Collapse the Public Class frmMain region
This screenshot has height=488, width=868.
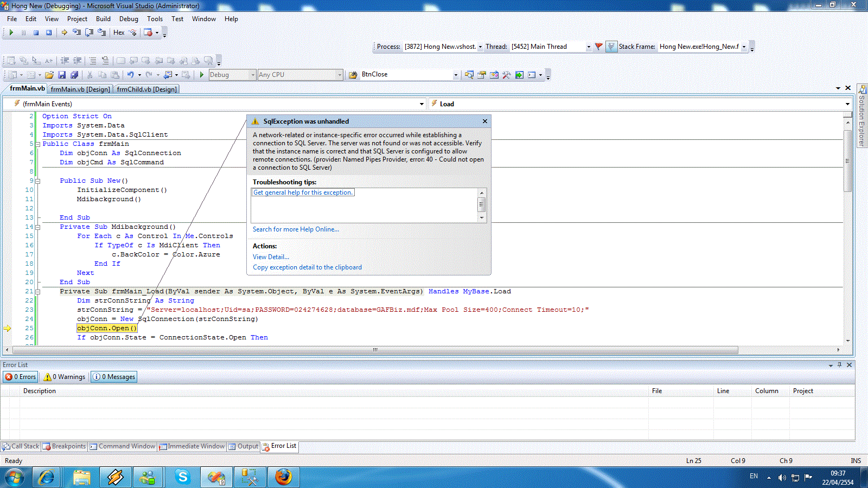click(37, 144)
